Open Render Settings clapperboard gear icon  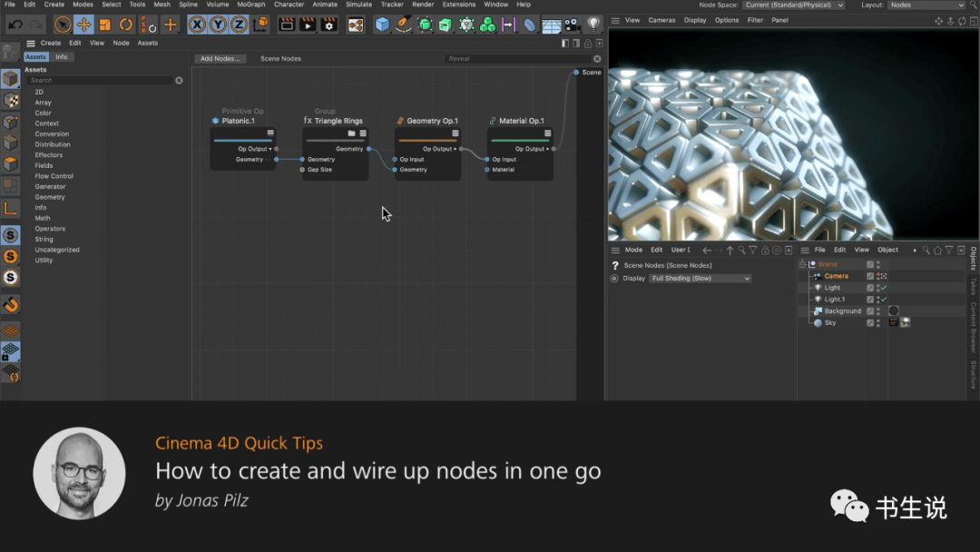[328, 25]
